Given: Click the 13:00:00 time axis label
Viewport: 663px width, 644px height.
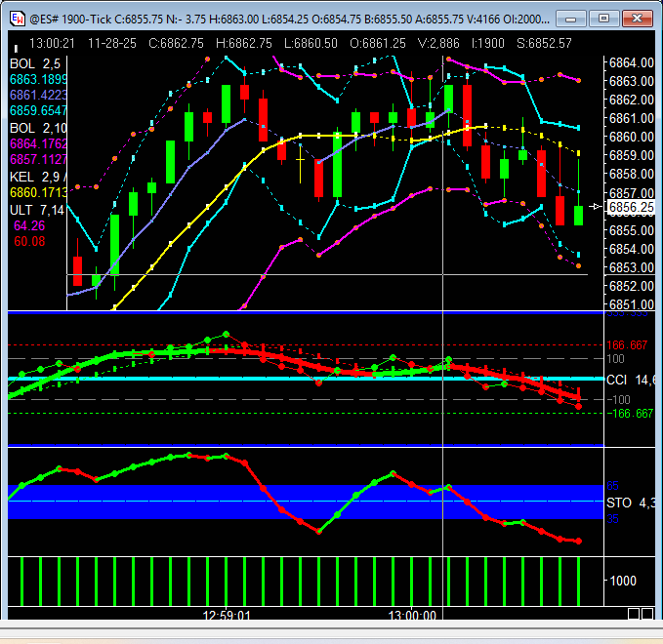Looking at the screenshot, I should click(x=412, y=616).
